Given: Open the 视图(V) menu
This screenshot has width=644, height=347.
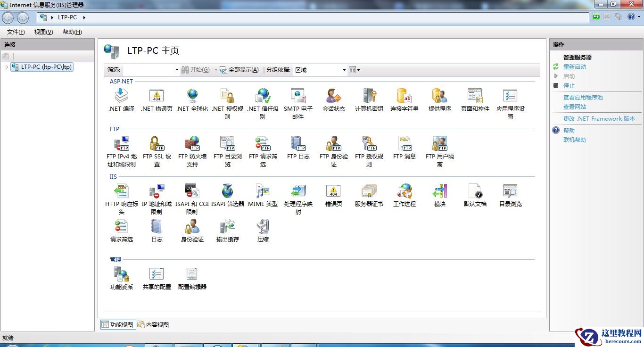Looking at the screenshot, I should [x=43, y=32].
